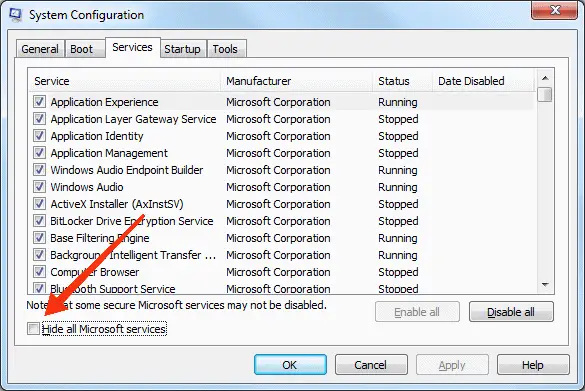Select the Windows Audio row text
Screen dimensions: 585x391
point(87,187)
